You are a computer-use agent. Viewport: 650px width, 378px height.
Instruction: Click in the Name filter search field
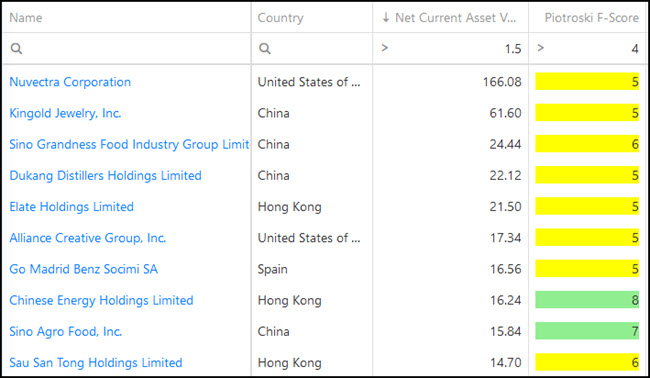pos(126,48)
